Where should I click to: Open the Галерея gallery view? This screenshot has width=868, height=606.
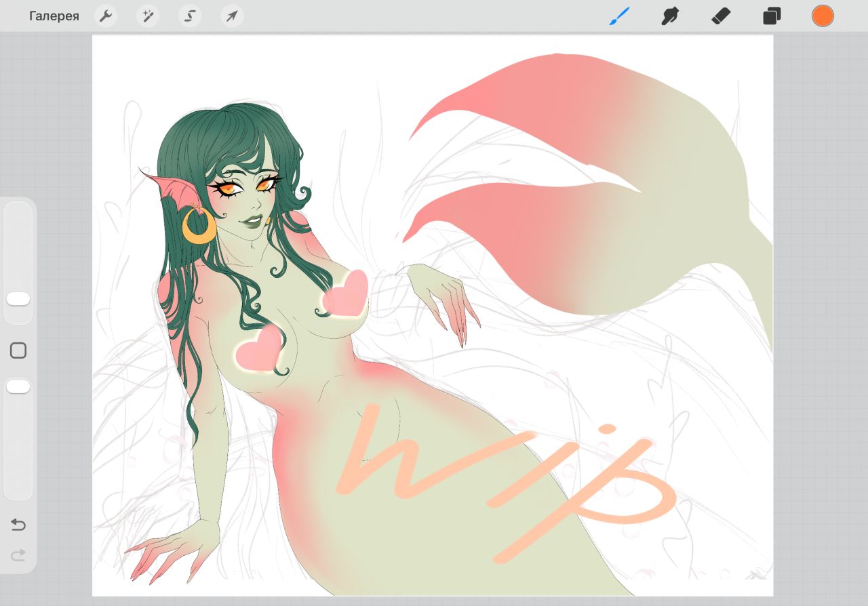point(54,16)
